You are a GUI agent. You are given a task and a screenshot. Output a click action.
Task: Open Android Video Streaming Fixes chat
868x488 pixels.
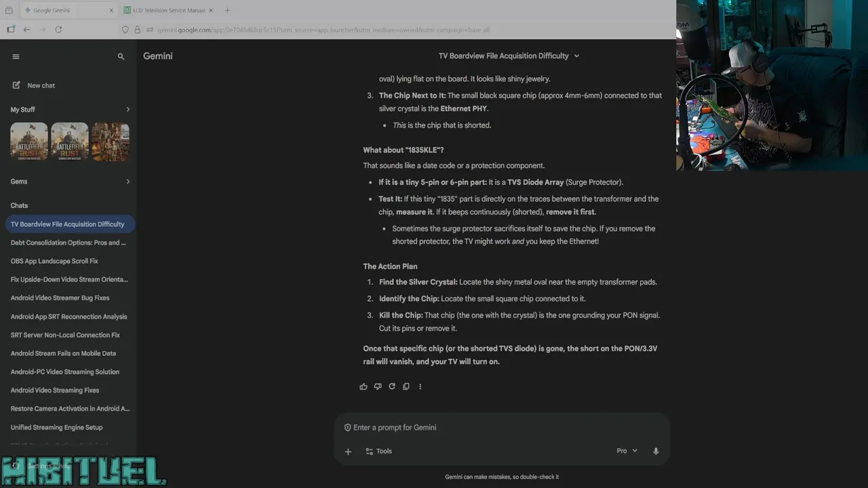coord(70,390)
